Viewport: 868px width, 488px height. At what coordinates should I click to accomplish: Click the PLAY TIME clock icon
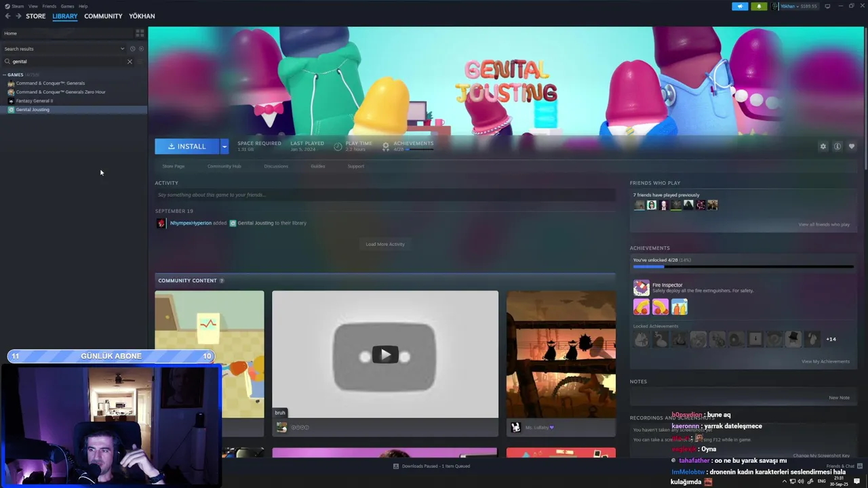tap(338, 146)
